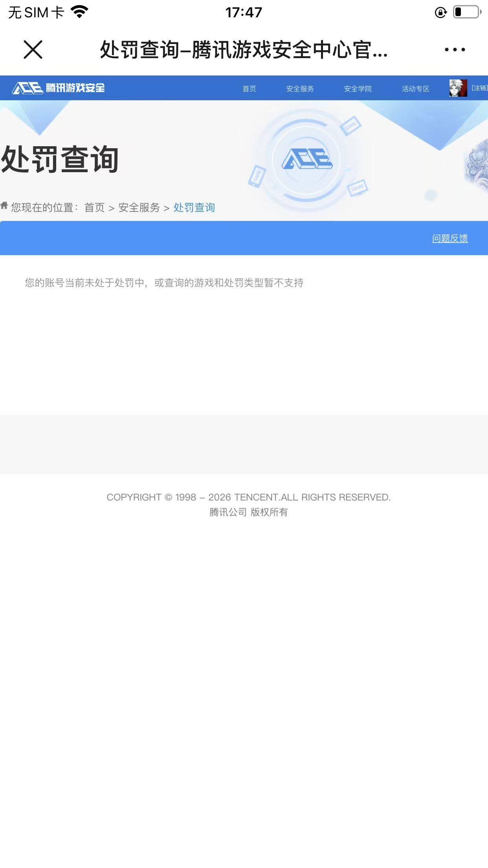The height and width of the screenshot is (868, 488).
Task: Tap the rotation lock status icon
Action: [441, 13]
